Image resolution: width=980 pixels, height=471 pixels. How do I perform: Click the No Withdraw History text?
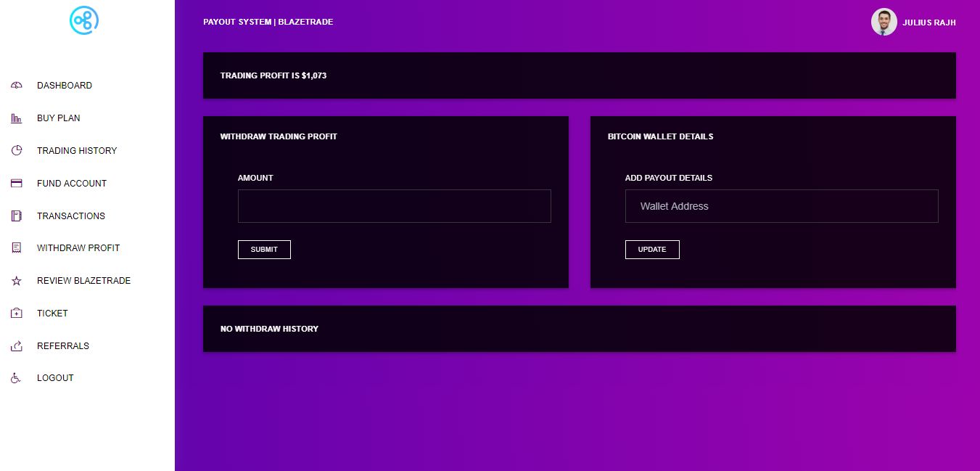(269, 329)
